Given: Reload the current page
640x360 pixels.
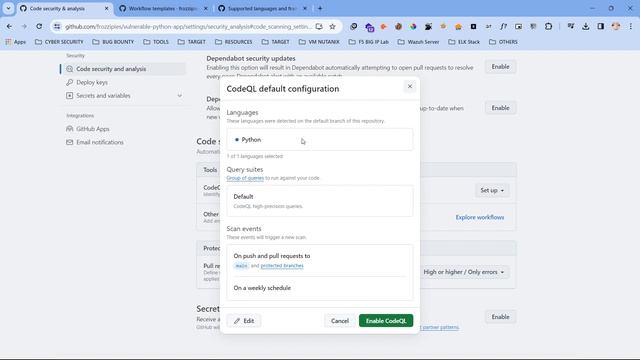Looking at the screenshot, I should click(39, 27).
